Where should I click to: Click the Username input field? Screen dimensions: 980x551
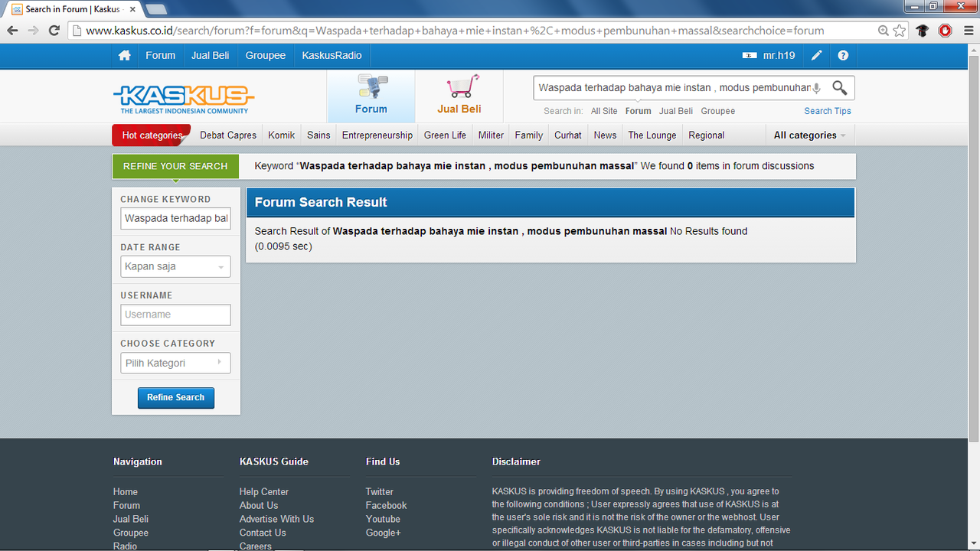coord(175,315)
